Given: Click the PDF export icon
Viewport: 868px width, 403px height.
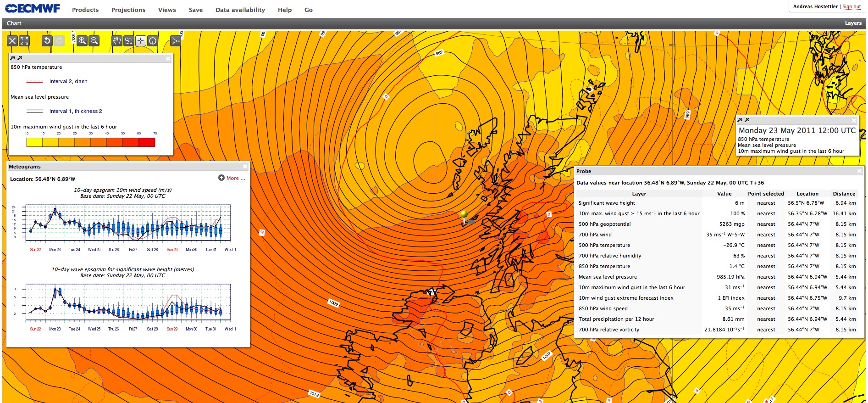Looking at the screenshot, I should 175,41.
